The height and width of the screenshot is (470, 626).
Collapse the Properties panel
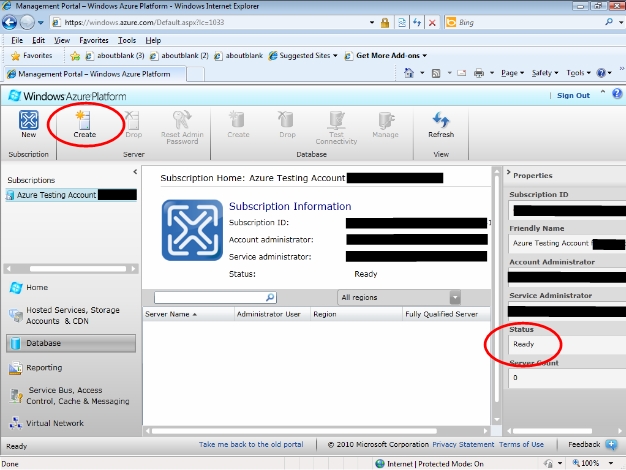(x=508, y=173)
